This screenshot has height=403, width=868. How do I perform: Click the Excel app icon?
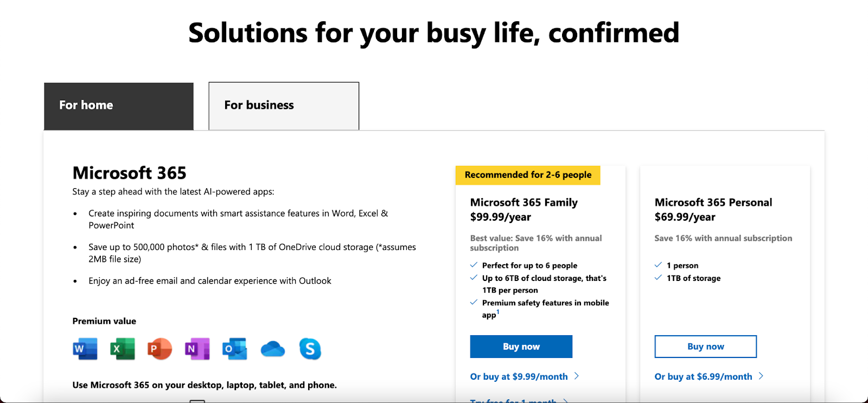123,349
